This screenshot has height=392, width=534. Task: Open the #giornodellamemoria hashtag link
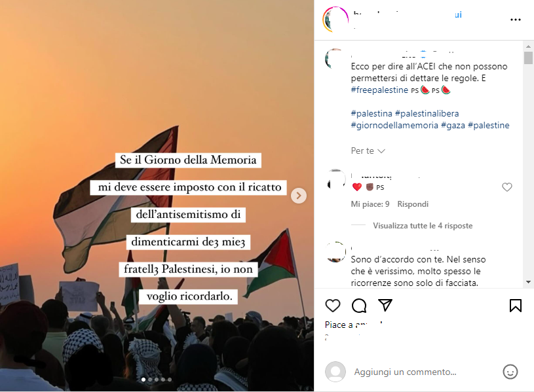(x=394, y=125)
